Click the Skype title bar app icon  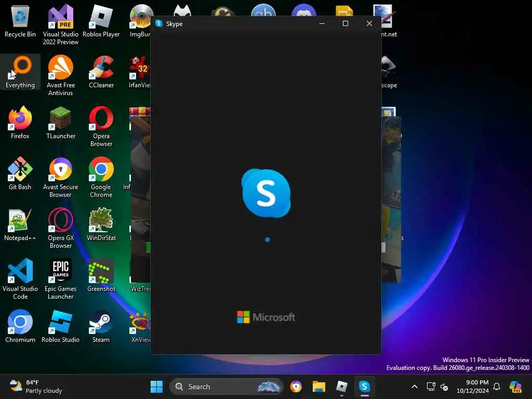point(159,23)
